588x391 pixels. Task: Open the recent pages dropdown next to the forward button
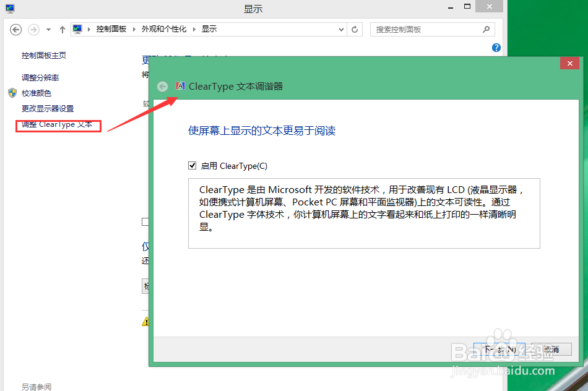pyautogui.click(x=47, y=29)
